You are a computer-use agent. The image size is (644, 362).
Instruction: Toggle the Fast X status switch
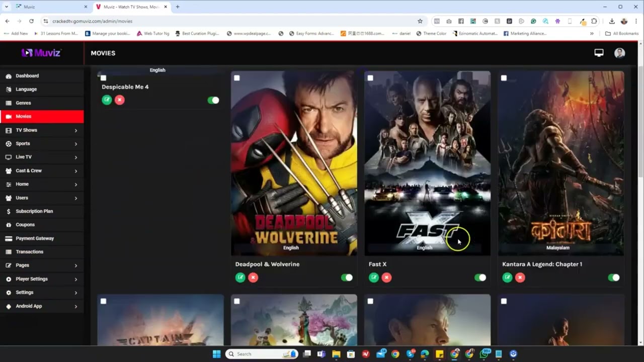coord(480,278)
